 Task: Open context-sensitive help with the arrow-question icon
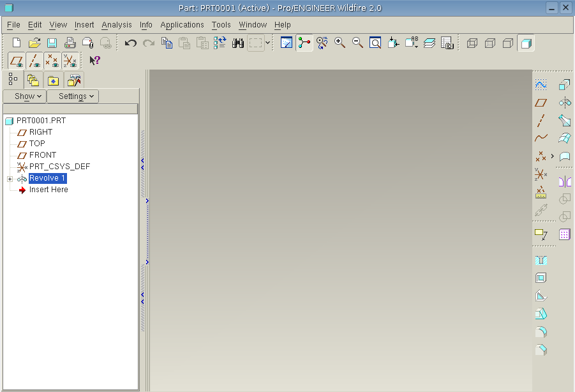point(94,60)
